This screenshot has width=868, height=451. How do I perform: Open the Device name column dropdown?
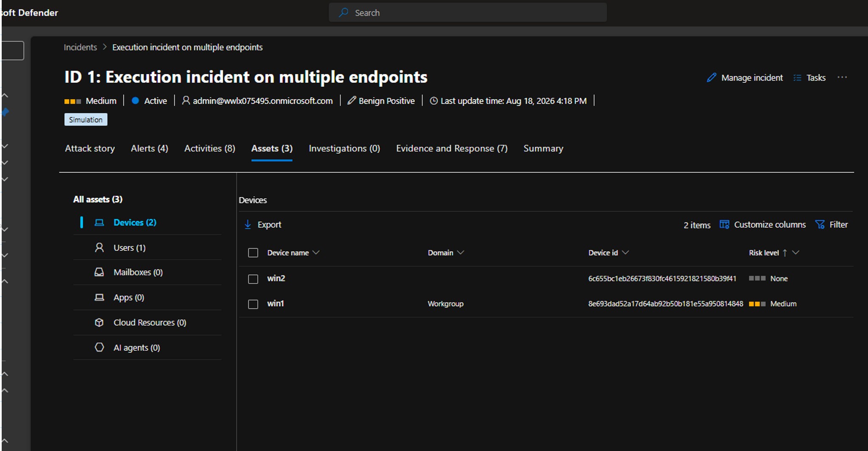click(x=316, y=252)
